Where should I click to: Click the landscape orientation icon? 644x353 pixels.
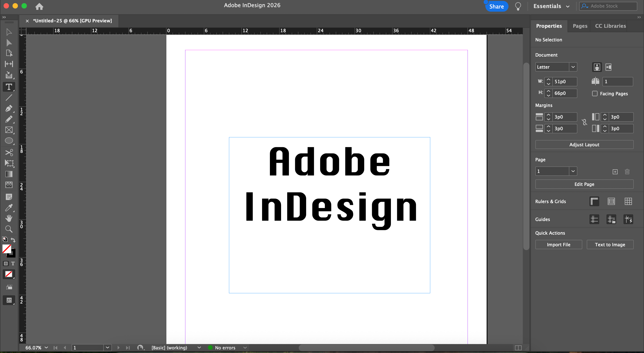click(608, 67)
